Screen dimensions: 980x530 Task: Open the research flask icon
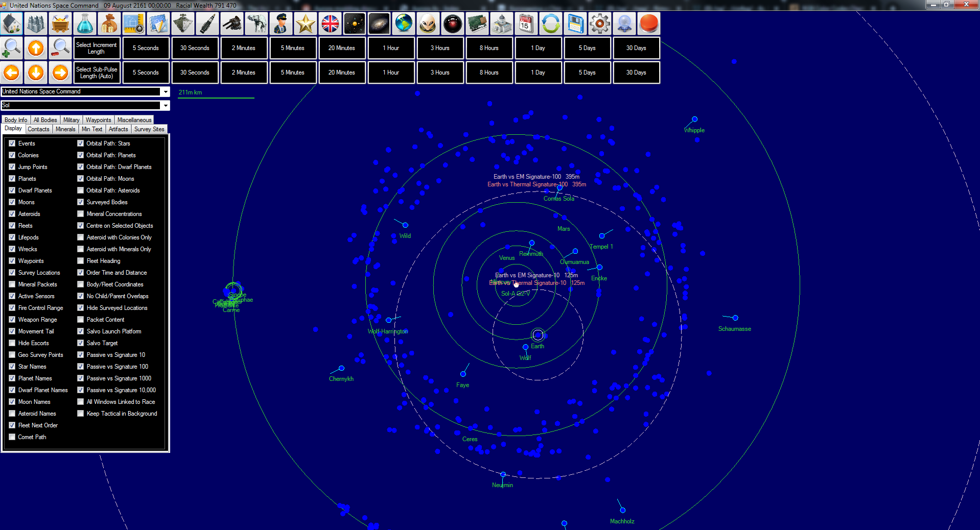click(85, 23)
